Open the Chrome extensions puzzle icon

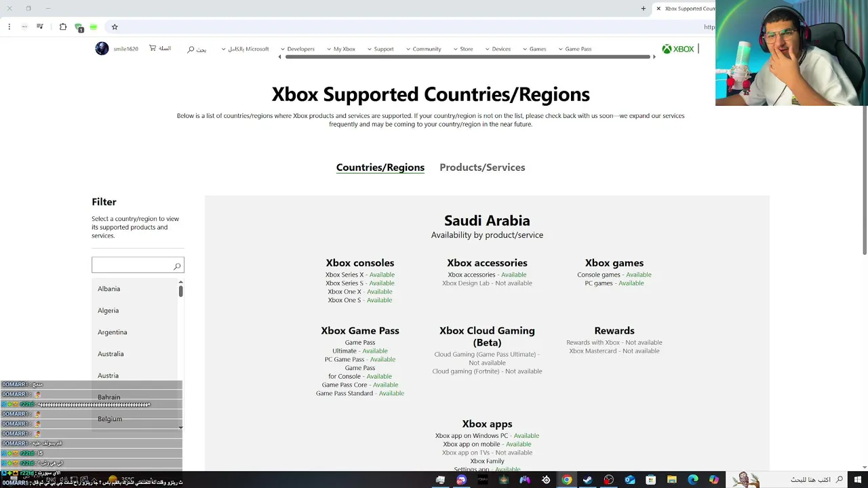[63, 26]
